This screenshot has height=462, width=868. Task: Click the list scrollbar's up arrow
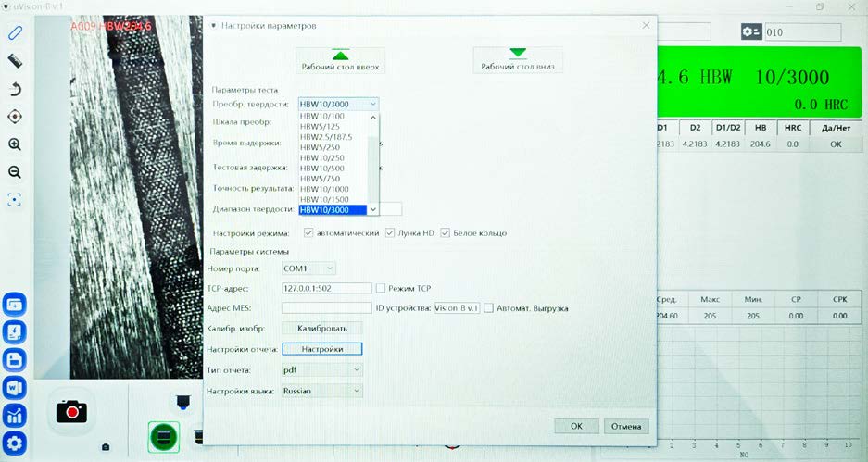click(x=373, y=118)
